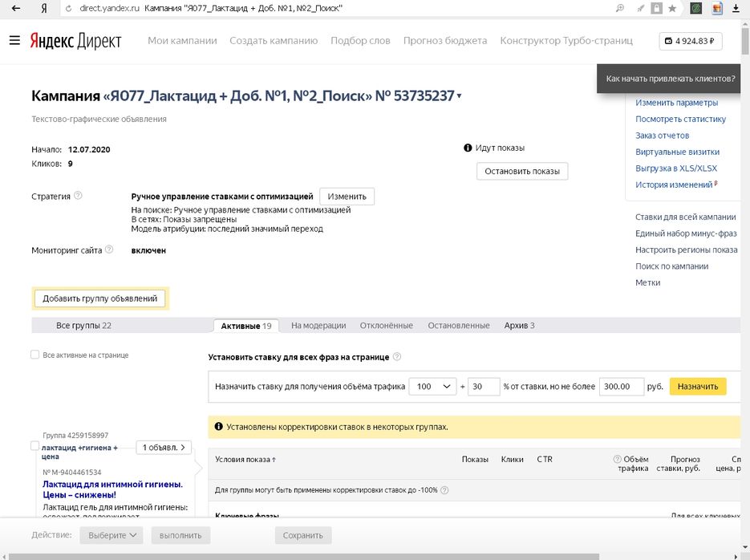
Task: Switch to the Все группы 22 tab
Action: pos(83,326)
